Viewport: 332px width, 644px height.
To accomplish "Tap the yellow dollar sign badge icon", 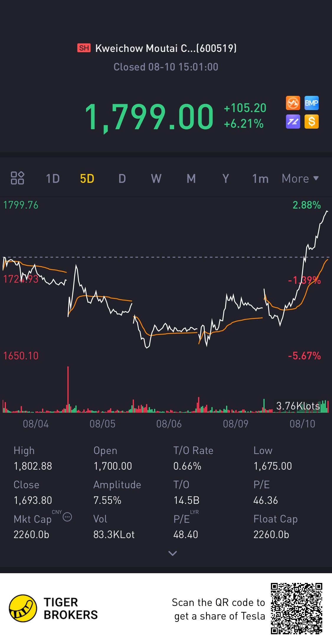I will coord(312,122).
